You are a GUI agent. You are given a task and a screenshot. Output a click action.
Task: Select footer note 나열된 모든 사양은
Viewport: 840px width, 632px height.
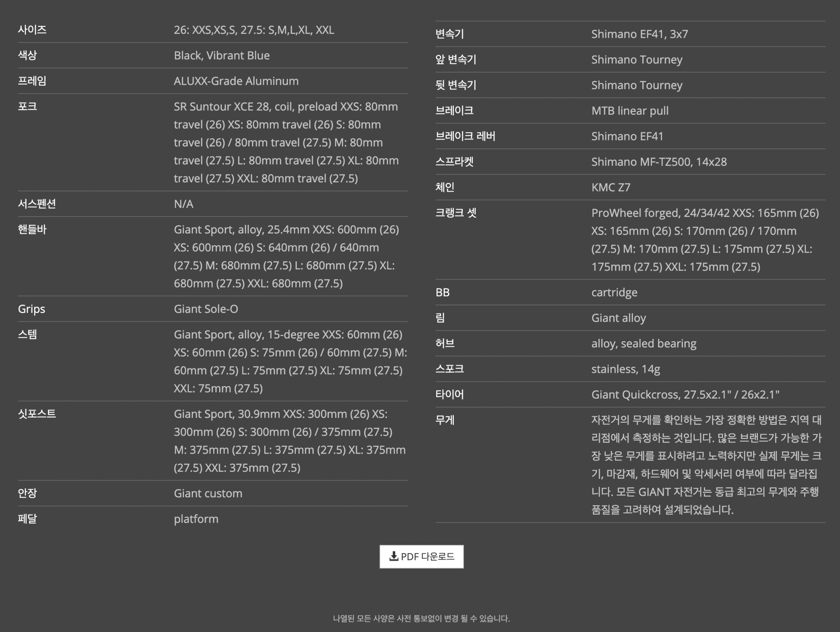tap(421, 618)
